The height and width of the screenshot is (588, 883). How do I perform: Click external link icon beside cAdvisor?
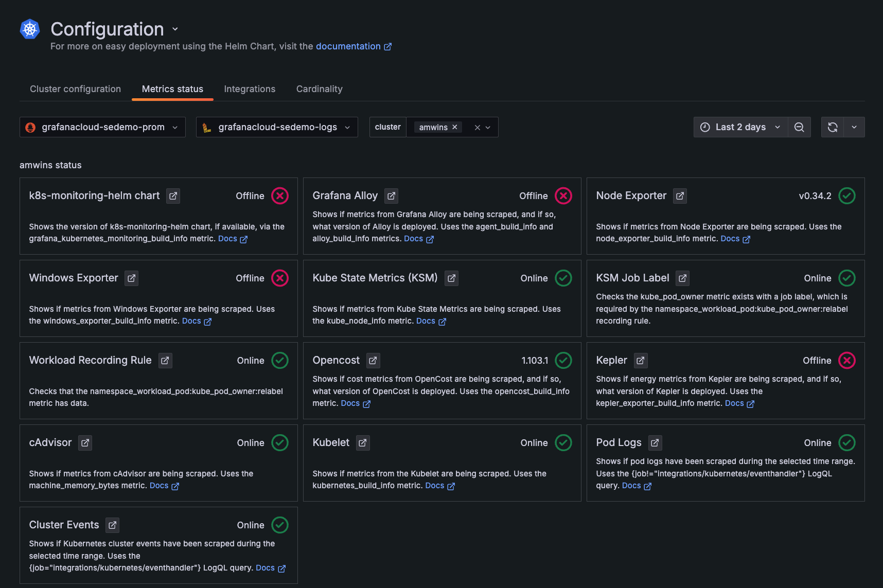(x=85, y=443)
